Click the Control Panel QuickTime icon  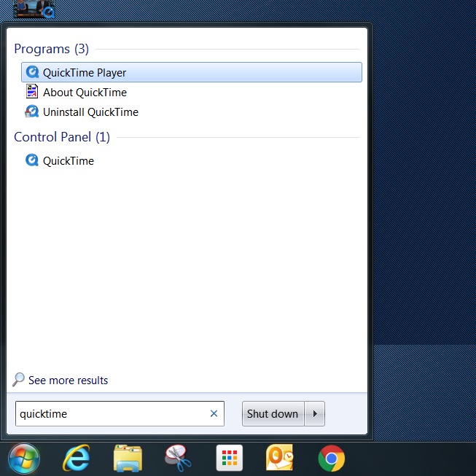tap(32, 160)
